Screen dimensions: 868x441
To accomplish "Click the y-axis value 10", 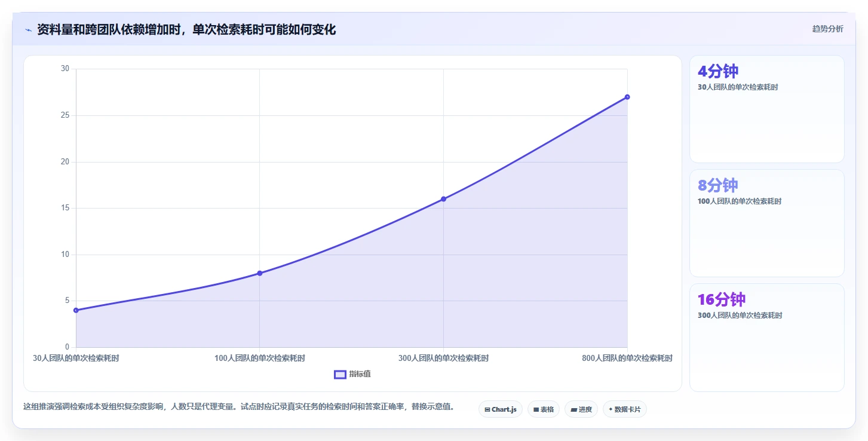I will [65, 255].
